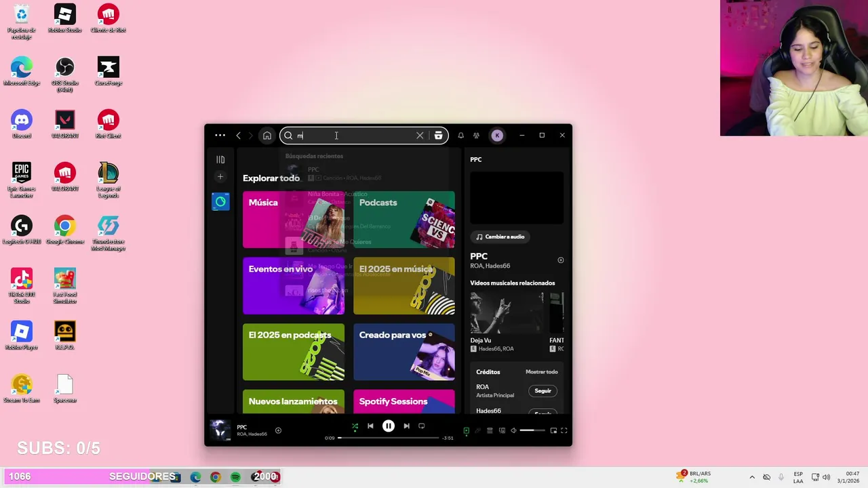The width and height of the screenshot is (868, 488).
Task: Click Mostrar todo in Créditos
Action: [x=541, y=372]
